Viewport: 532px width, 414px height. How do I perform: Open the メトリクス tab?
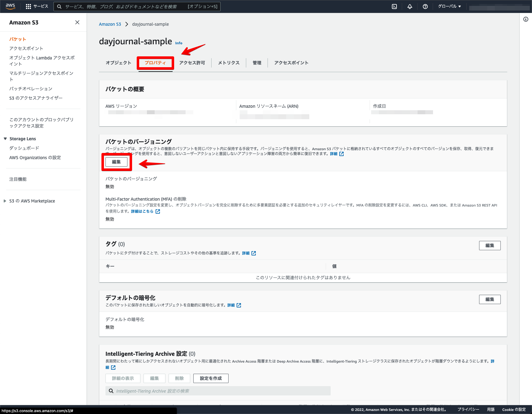(x=229, y=63)
